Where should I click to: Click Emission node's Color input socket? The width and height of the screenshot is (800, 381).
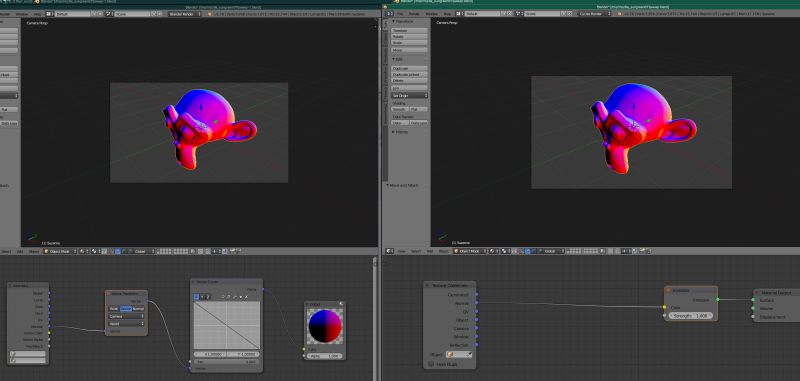click(664, 308)
